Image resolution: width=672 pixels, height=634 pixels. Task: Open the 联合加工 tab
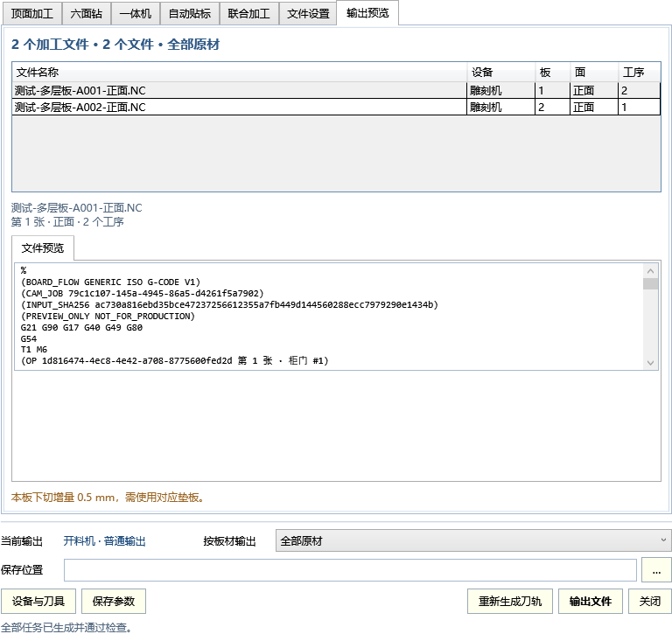(249, 14)
